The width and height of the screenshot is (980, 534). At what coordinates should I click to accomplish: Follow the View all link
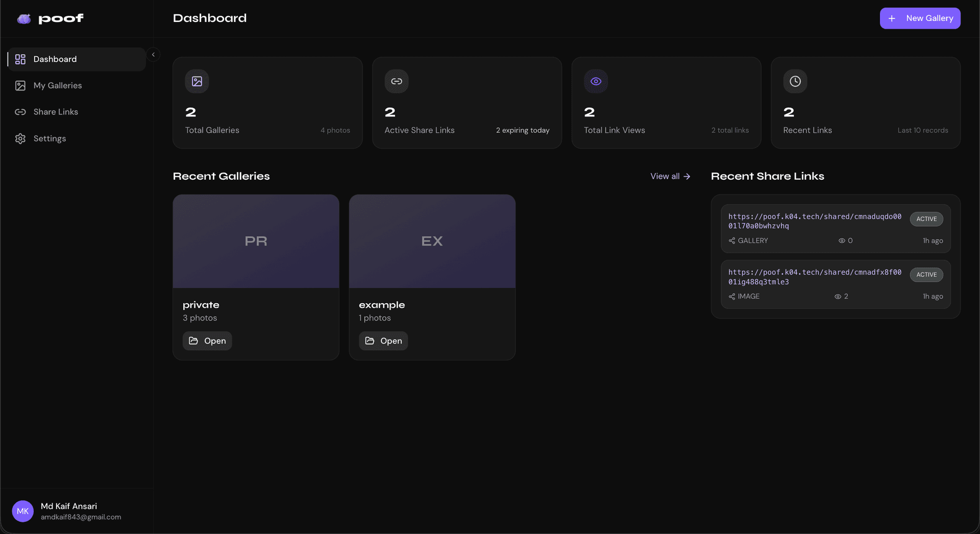pyautogui.click(x=670, y=176)
